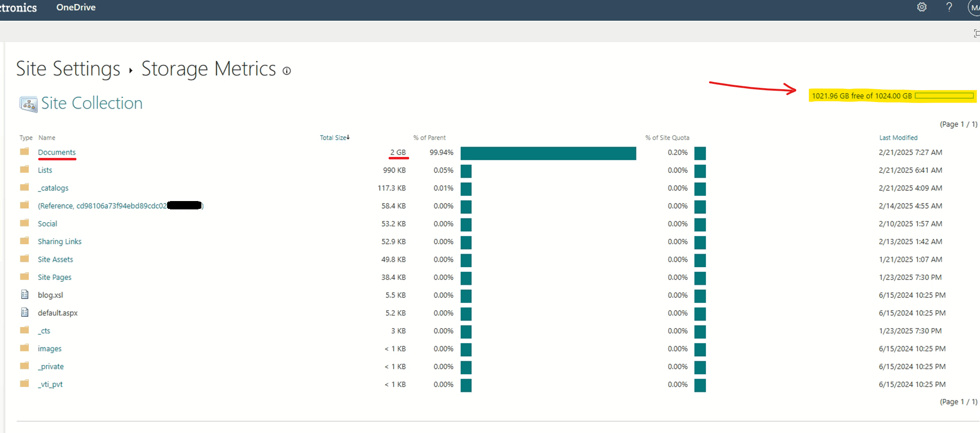Open the Site Pages folder link

pyautogui.click(x=54, y=278)
